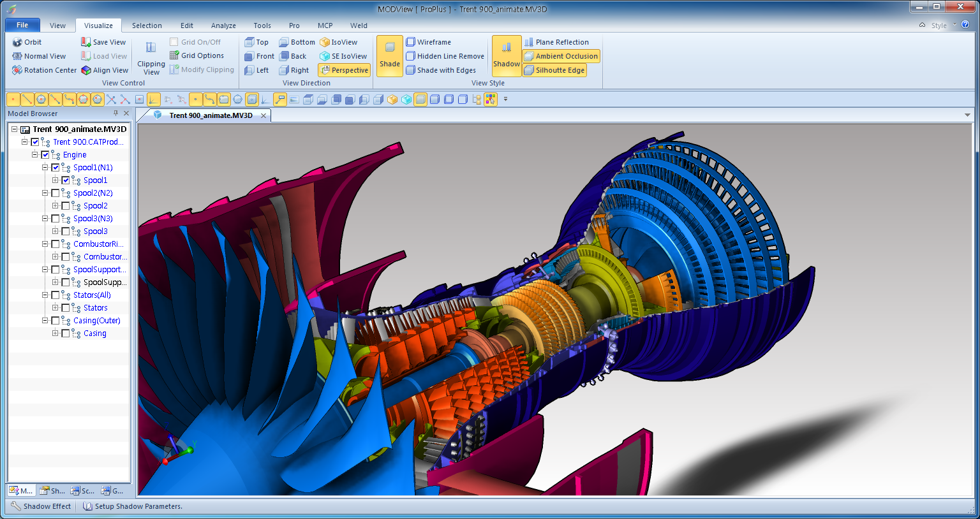Switch to the Tools ribbon tab
Screen dimensions: 980x519
click(262, 26)
